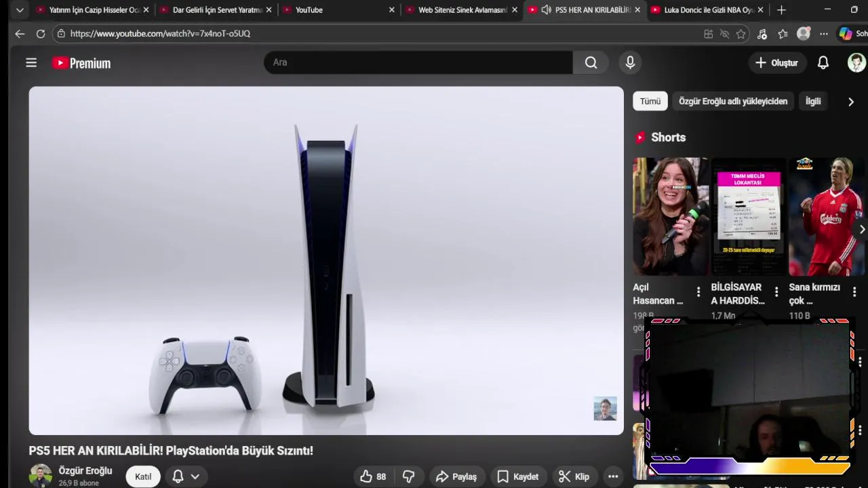The height and width of the screenshot is (488, 868).
Task: Click the Oluştur create button
Action: coord(777,63)
